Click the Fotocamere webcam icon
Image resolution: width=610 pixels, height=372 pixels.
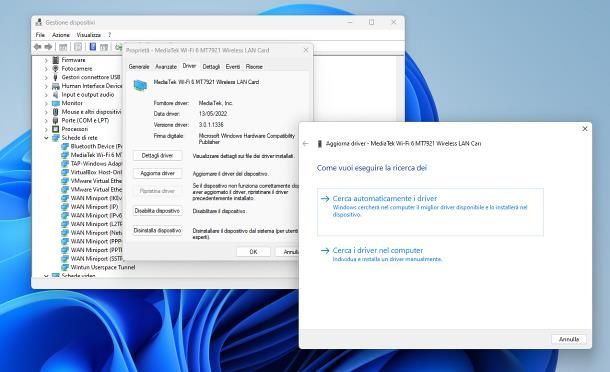click(56, 68)
